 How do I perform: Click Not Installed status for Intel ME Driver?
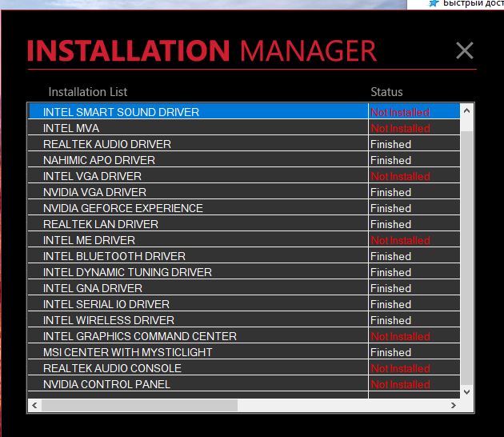tap(400, 240)
